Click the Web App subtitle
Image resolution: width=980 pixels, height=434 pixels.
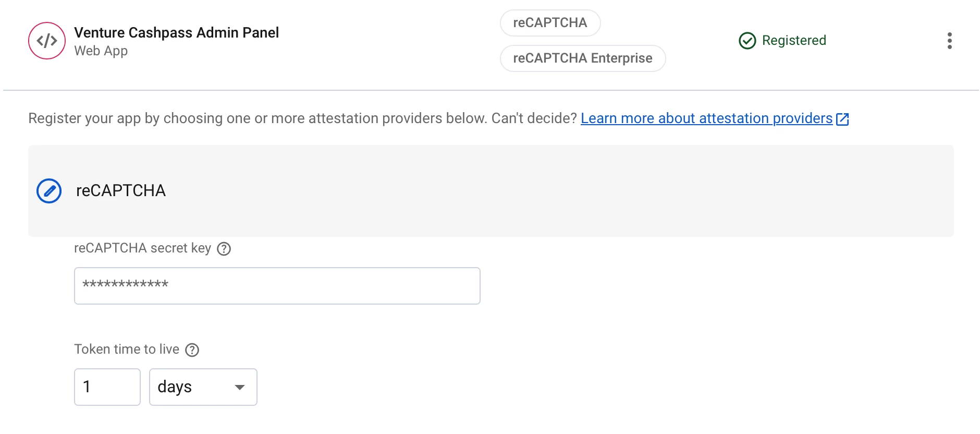(x=101, y=51)
